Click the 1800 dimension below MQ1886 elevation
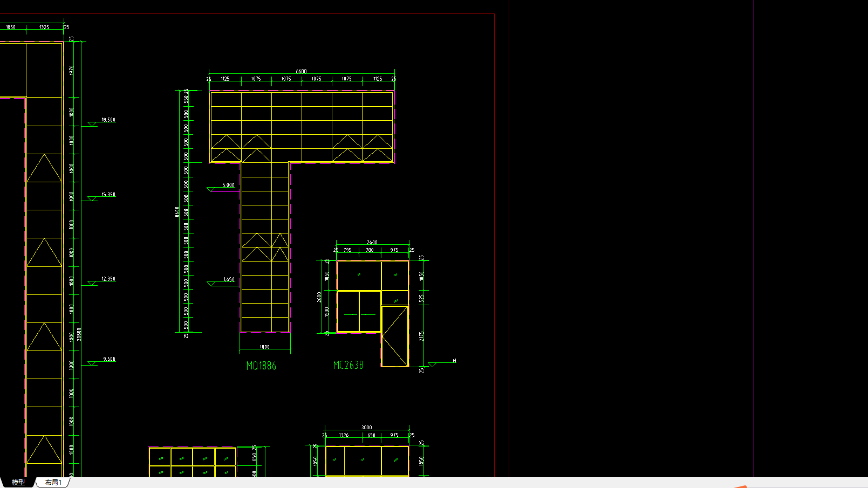Viewport: 868px width, 488px height. pyautogui.click(x=264, y=347)
